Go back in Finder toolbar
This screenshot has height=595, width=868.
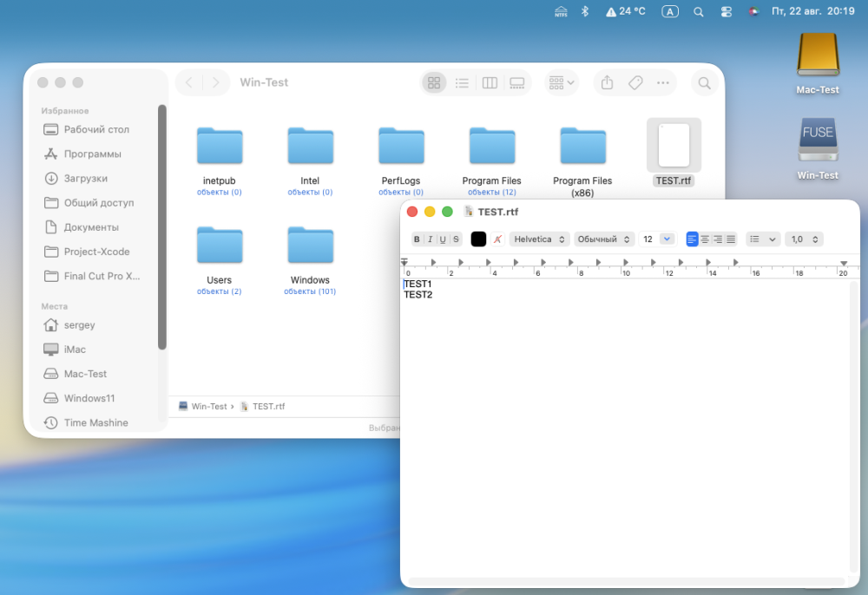pyautogui.click(x=189, y=83)
